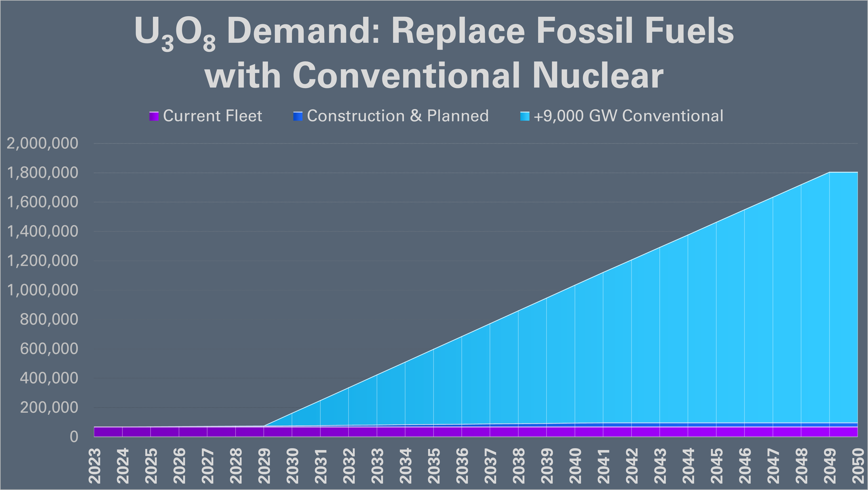
Task: Click the 1,000,000 y-axis label
Action: coord(42,290)
